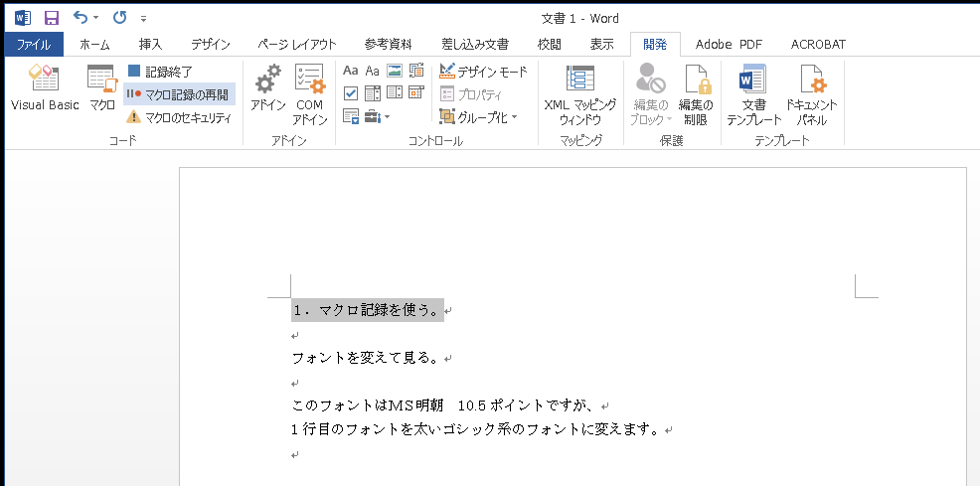Click the line 'このフォントはMS明朝 10.5 ポイントですが、'
The image size is (980, 486).
tap(442, 405)
